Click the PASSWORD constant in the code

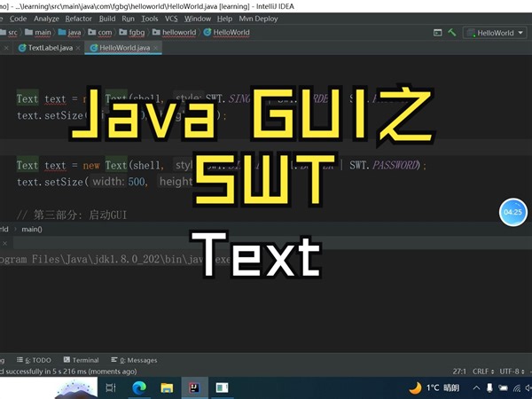(x=395, y=165)
